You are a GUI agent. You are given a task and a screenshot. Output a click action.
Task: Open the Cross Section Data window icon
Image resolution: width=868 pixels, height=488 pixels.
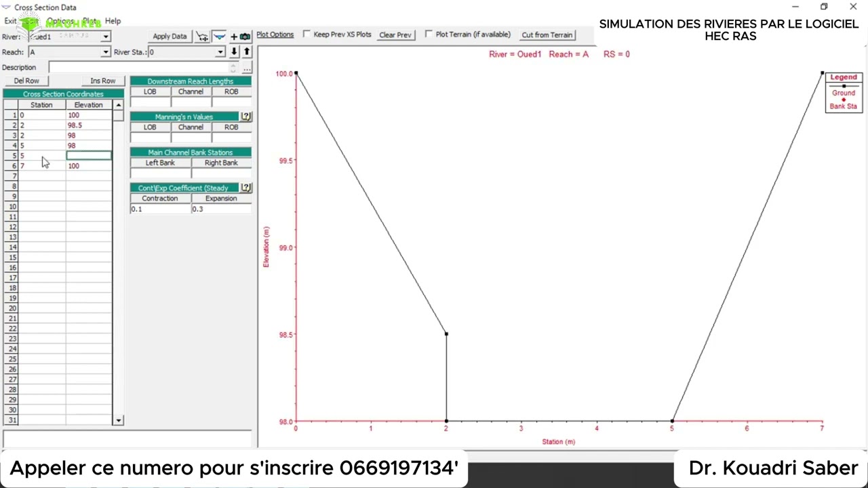(x=6, y=7)
